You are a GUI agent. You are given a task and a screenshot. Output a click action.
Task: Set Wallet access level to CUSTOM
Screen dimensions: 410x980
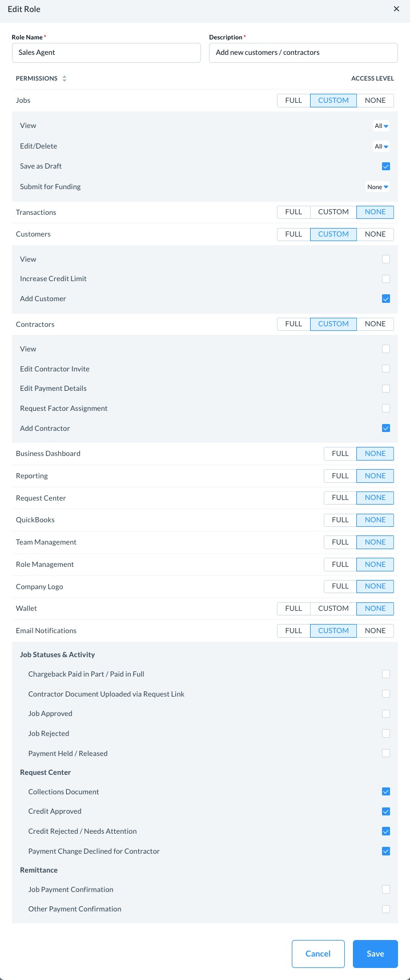pos(333,609)
